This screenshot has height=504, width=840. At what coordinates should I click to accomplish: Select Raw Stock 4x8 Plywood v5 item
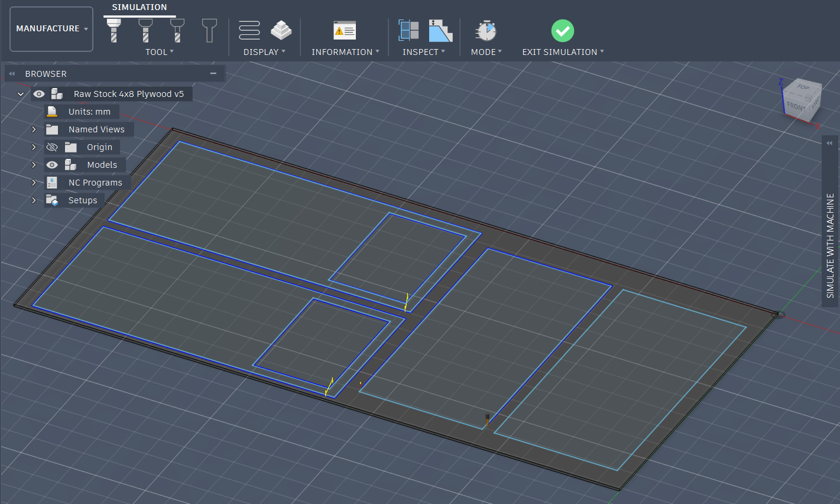129,94
